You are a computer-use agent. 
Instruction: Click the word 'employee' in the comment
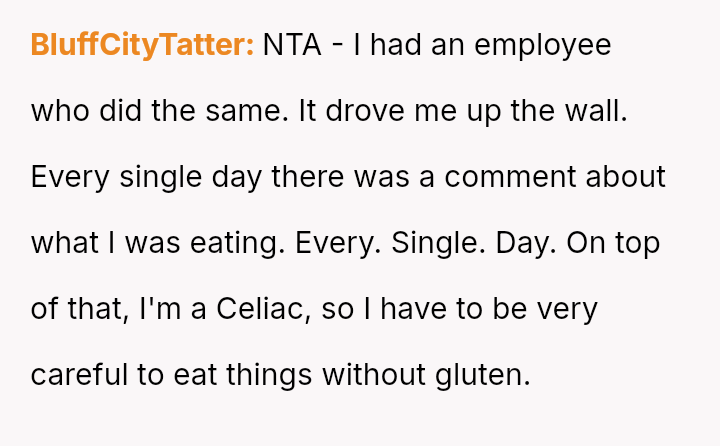[x=546, y=46]
